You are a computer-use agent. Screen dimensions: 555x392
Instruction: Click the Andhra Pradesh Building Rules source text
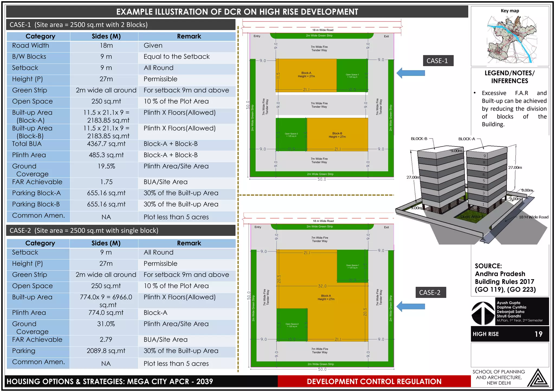(505, 278)
